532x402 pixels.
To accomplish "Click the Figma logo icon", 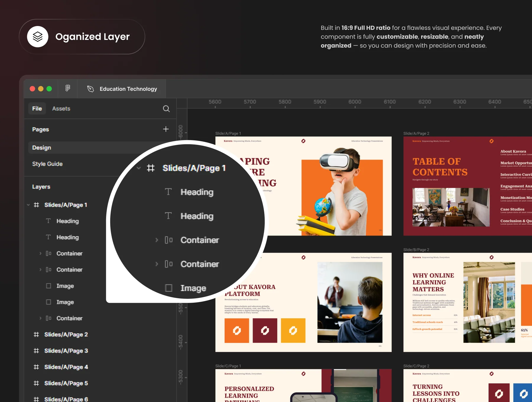I will click(x=68, y=88).
